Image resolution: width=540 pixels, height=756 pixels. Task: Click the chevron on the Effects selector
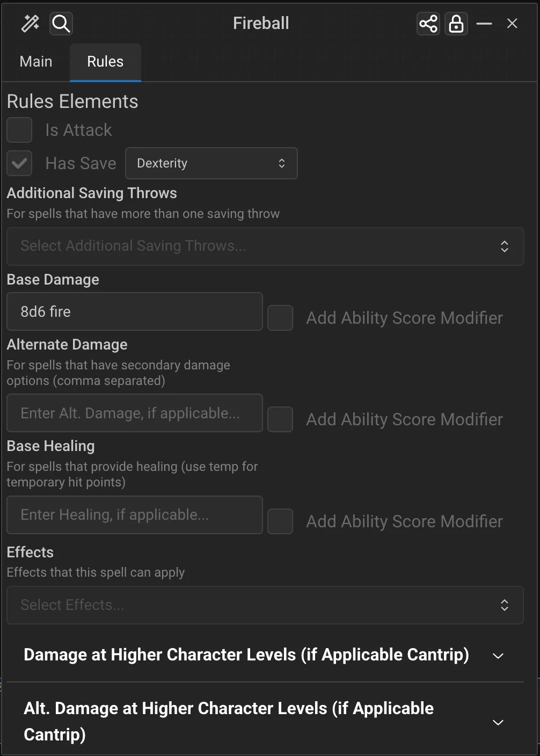tap(505, 605)
